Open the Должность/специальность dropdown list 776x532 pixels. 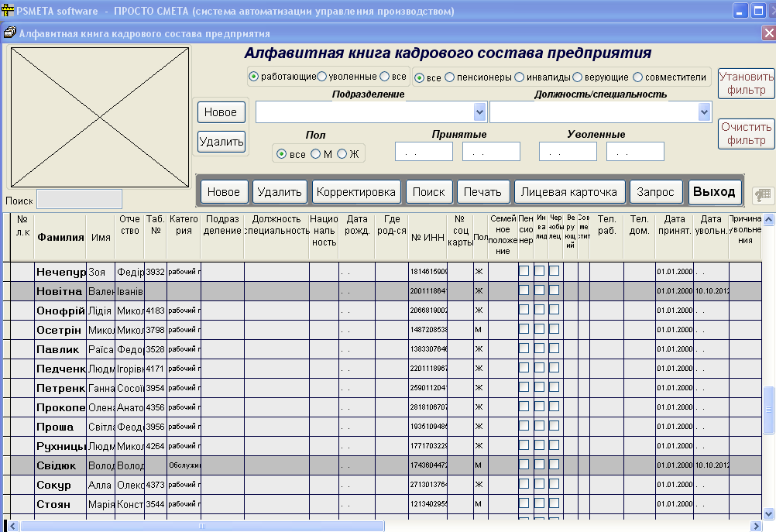pos(704,112)
